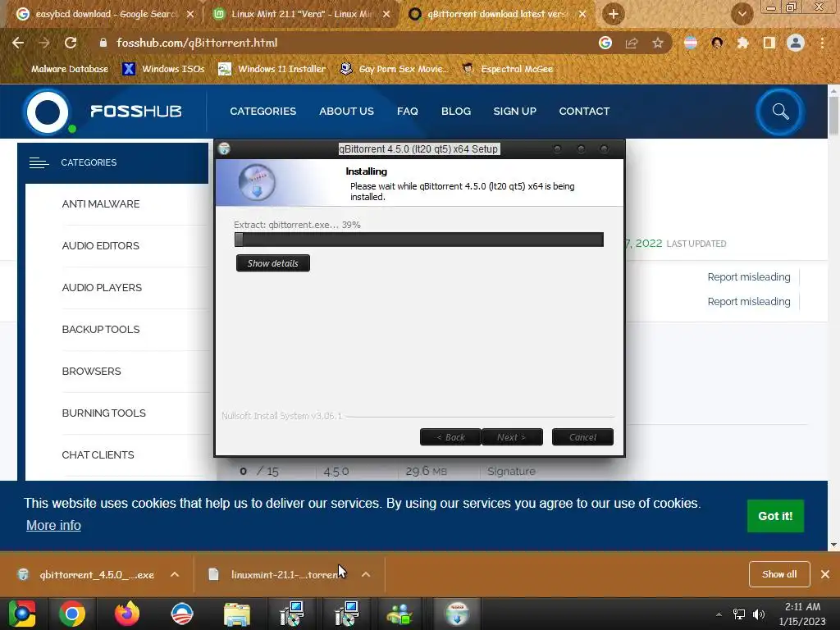840x630 pixels.
Task: Click the network tray icon
Action: 739,614
